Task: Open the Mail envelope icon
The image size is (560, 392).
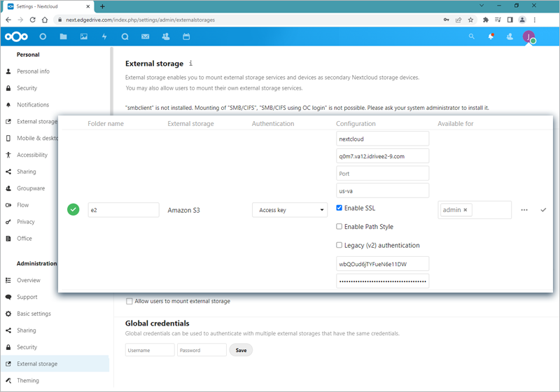Action: click(145, 36)
